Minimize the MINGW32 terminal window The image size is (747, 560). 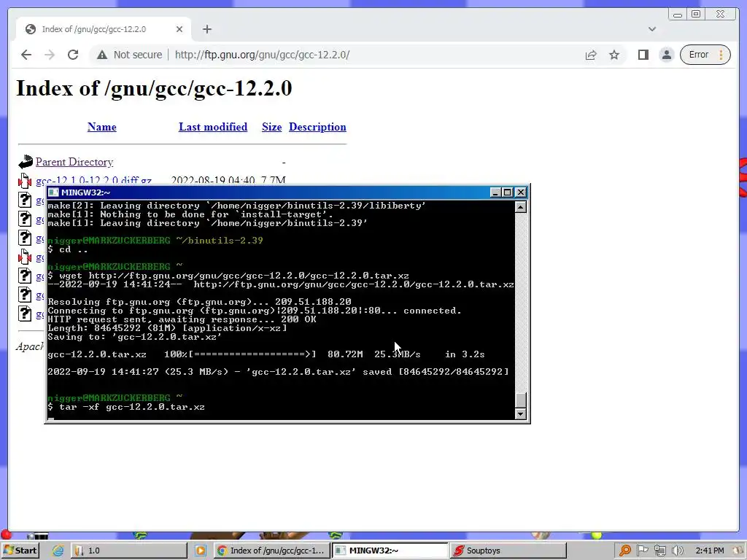click(495, 192)
